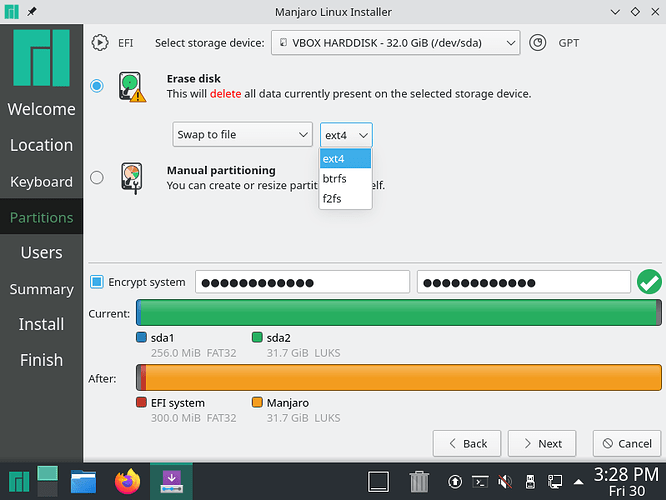Go to the Summary step
This screenshot has height=500, width=666.
(x=41, y=289)
